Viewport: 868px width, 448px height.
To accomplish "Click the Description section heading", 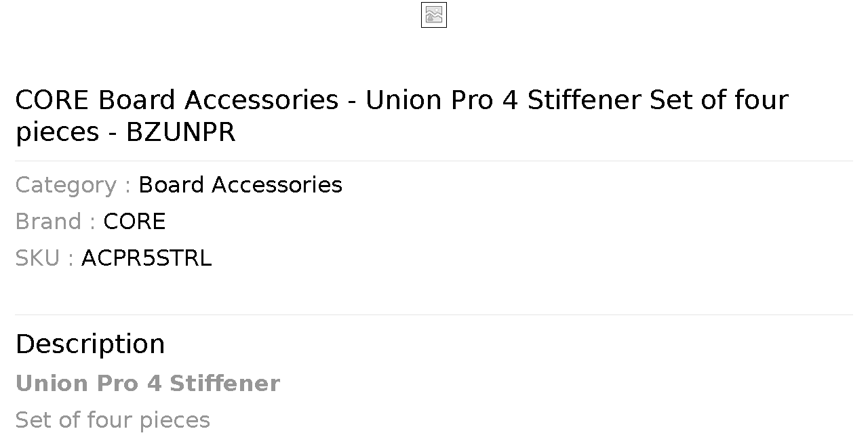I will [90, 344].
